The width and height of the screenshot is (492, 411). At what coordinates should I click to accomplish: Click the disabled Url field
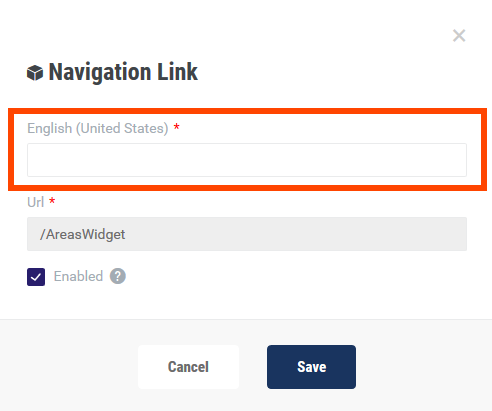pos(247,234)
